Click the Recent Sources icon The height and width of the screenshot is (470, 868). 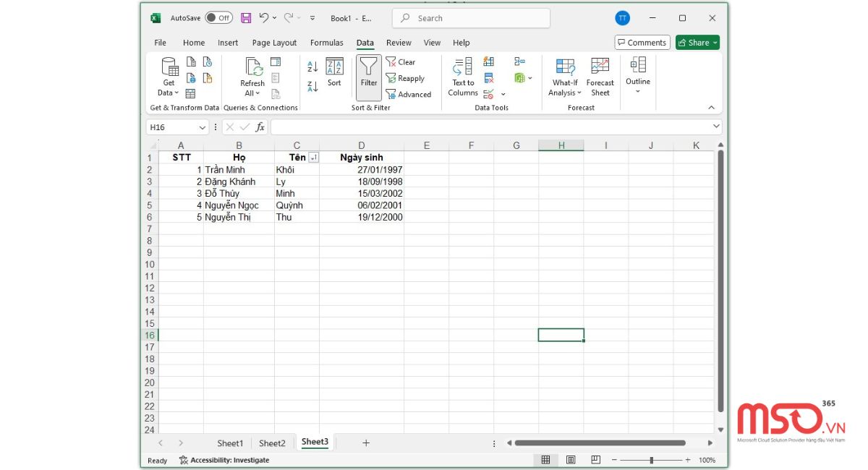(x=208, y=62)
